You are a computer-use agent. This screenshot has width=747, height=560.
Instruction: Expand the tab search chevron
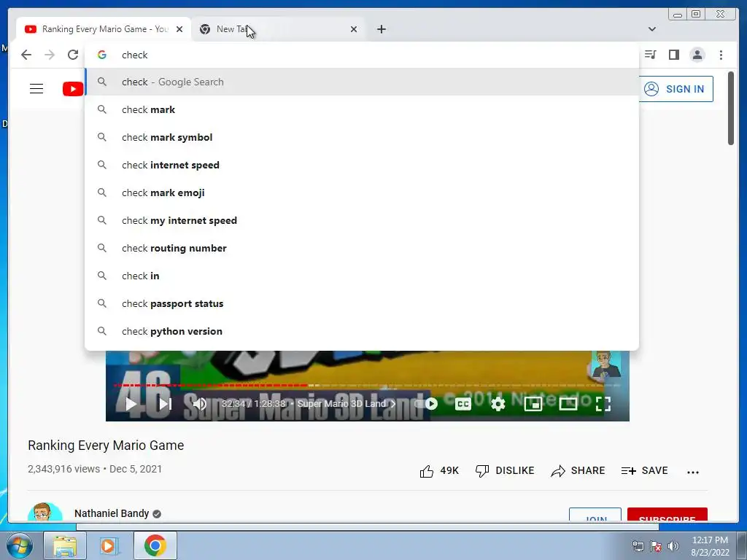651,29
